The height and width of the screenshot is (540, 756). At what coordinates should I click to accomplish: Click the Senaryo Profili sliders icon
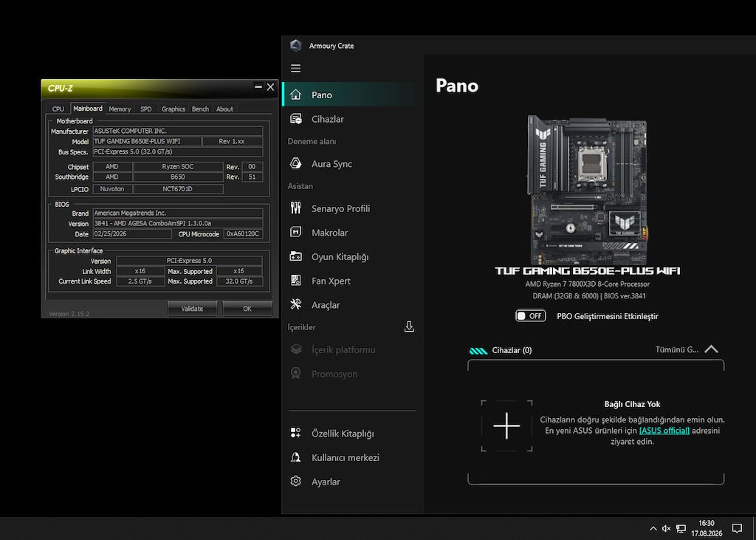pyautogui.click(x=295, y=208)
